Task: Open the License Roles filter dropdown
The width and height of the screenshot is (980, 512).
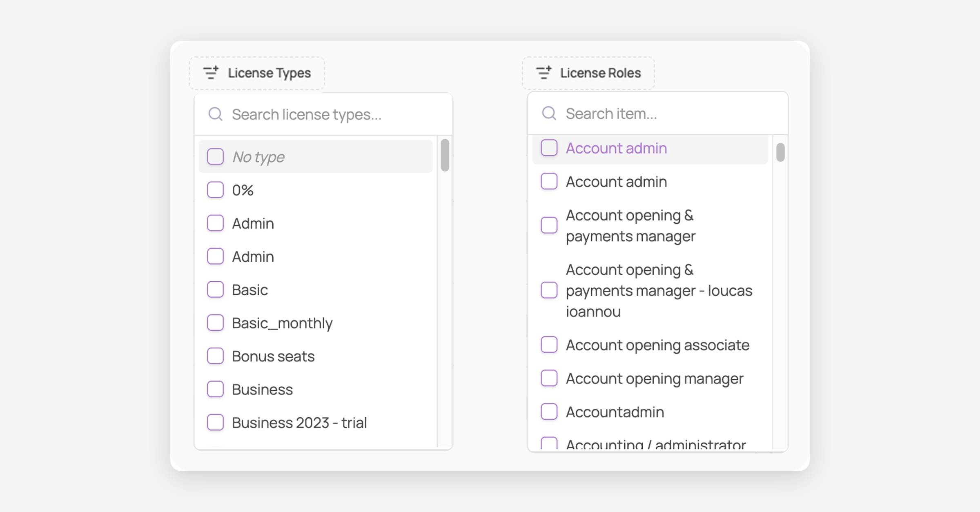Action: coord(588,73)
